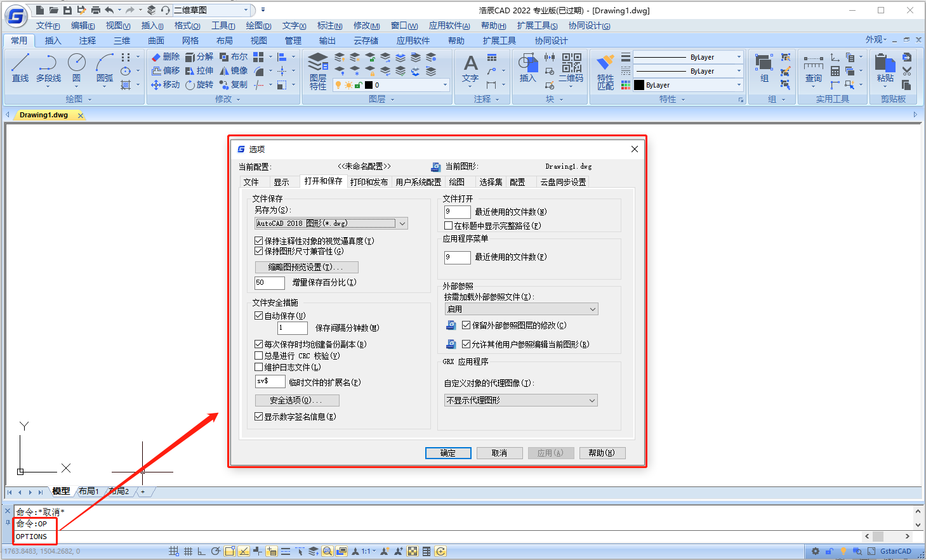
Task: Uncheck 每次保存时均创建备份副本 checkbox
Action: (x=258, y=344)
